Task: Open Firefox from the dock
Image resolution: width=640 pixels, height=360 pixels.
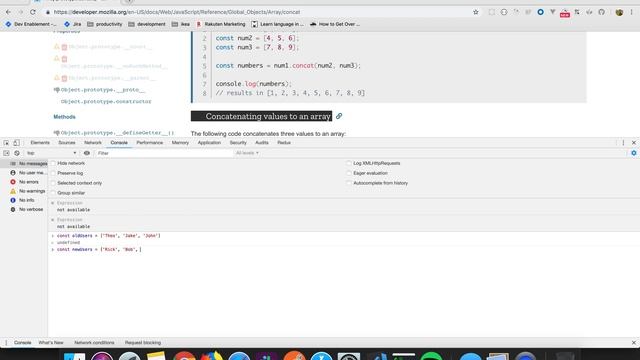Action: pos(211,356)
